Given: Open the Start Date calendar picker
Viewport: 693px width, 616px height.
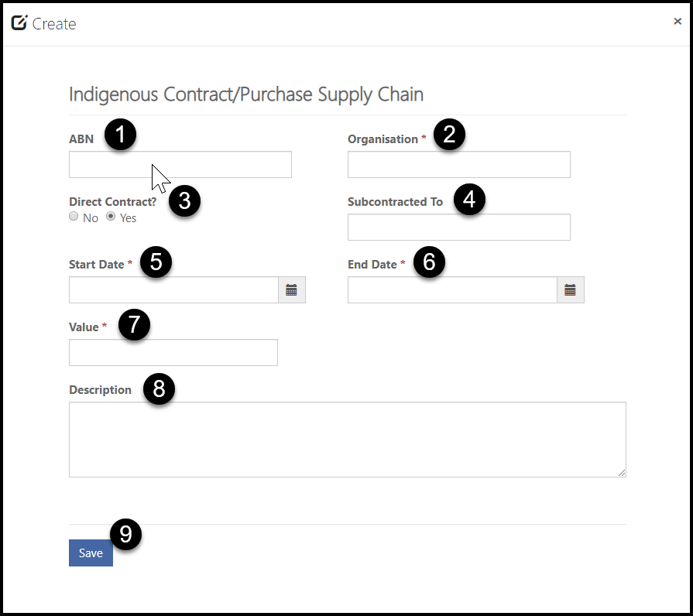Looking at the screenshot, I should (292, 290).
